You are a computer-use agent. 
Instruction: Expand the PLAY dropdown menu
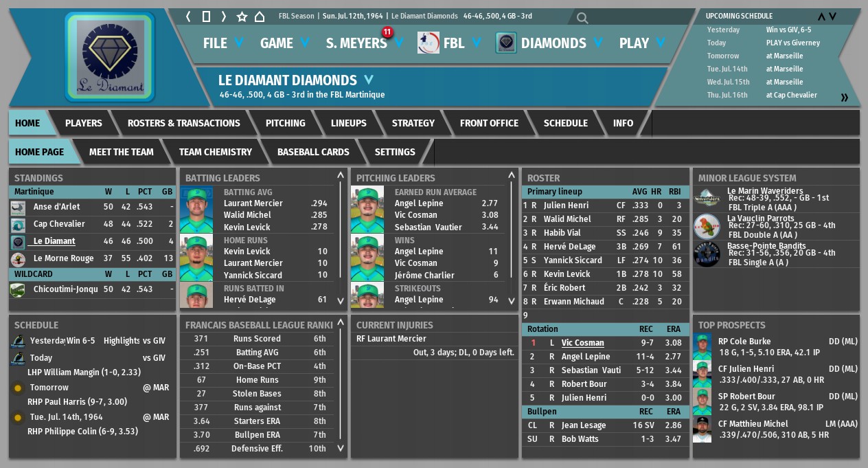[642, 43]
